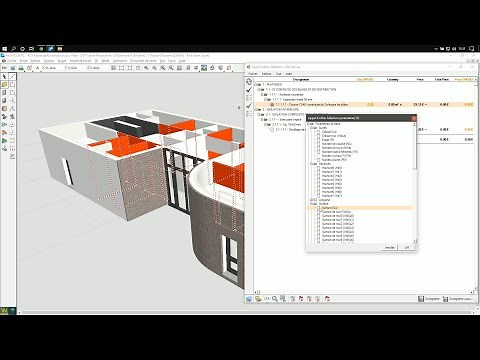This screenshot has height=360, width=480.
Task: Collapse the '1.1 - CLOISONS DE DOUBLAGES' node
Action: click(259, 90)
